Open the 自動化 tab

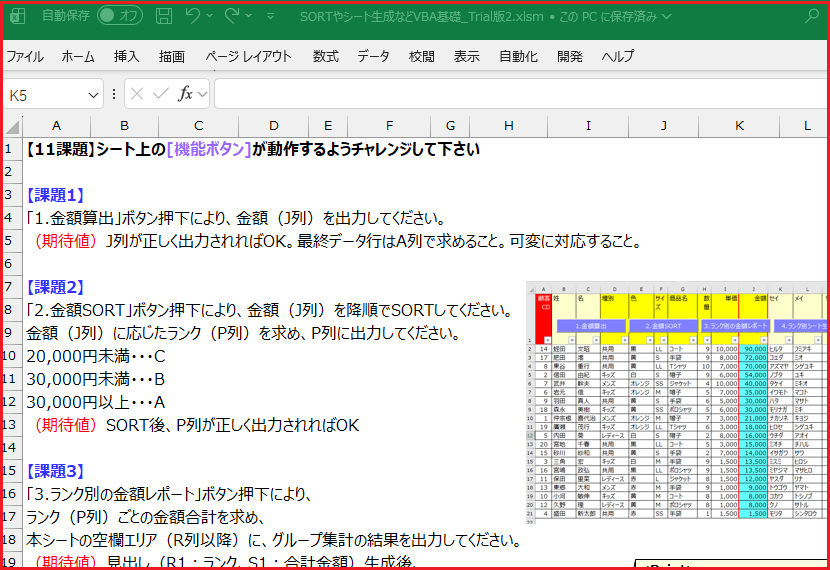coord(518,56)
